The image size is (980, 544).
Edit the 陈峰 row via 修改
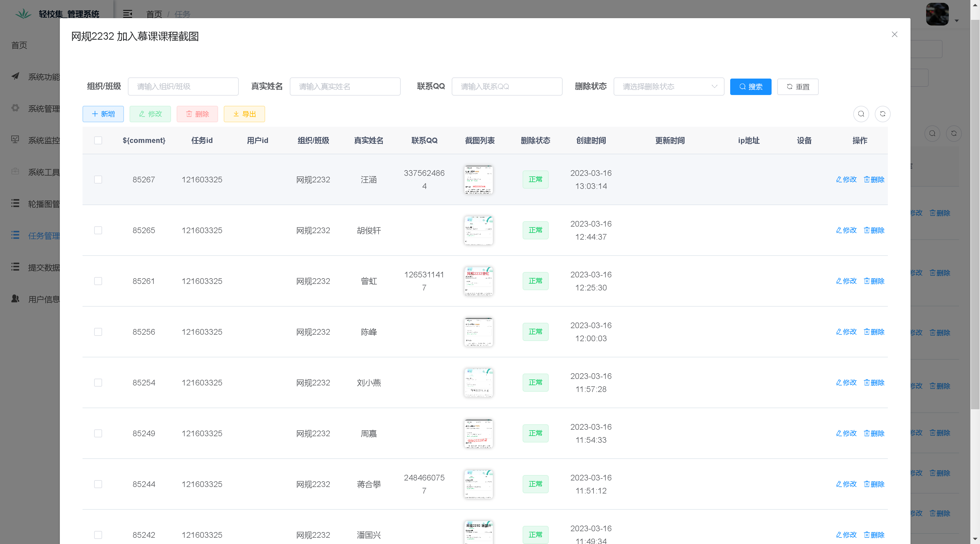click(x=846, y=332)
